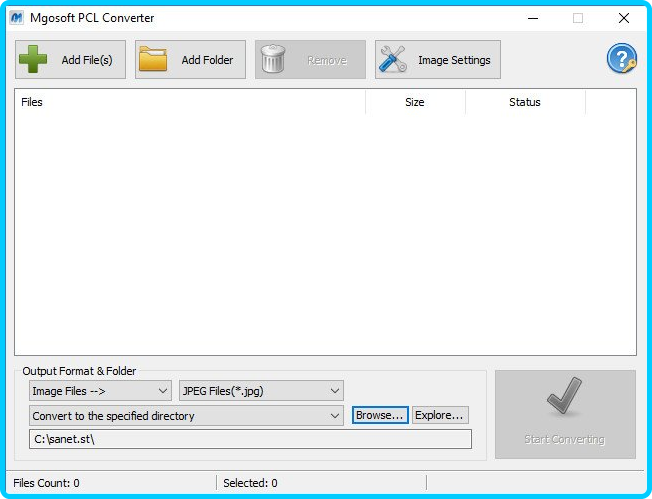The height and width of the screenshot is (499, 652).
Task: Click the Mgosoft app icon in title bar
Action: pos(18,18)
